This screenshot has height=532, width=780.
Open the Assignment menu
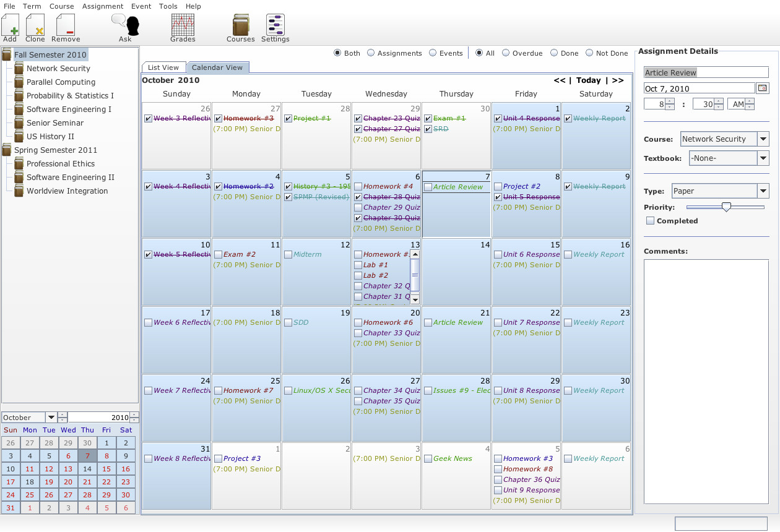coord(103,6)
